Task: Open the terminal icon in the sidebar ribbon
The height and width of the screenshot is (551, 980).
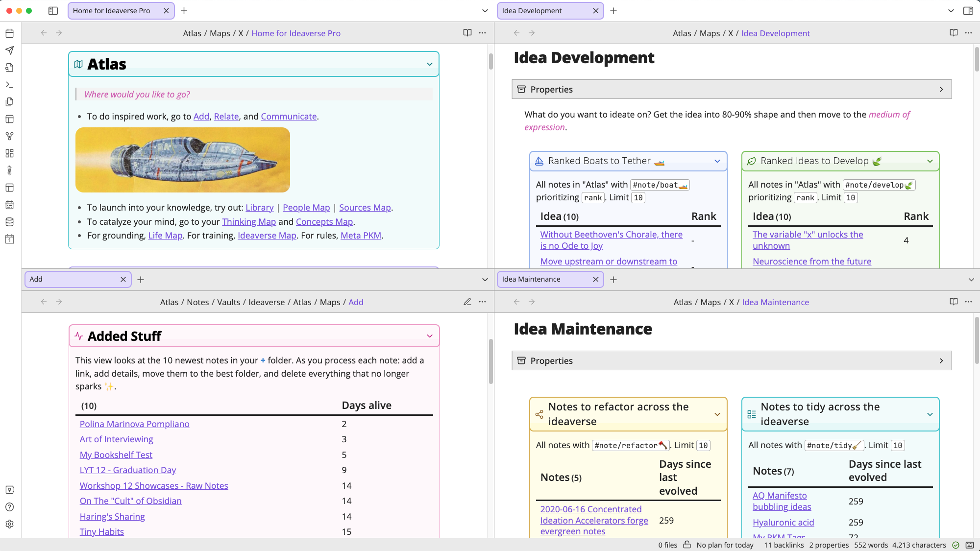Action: tap(9, 85)
